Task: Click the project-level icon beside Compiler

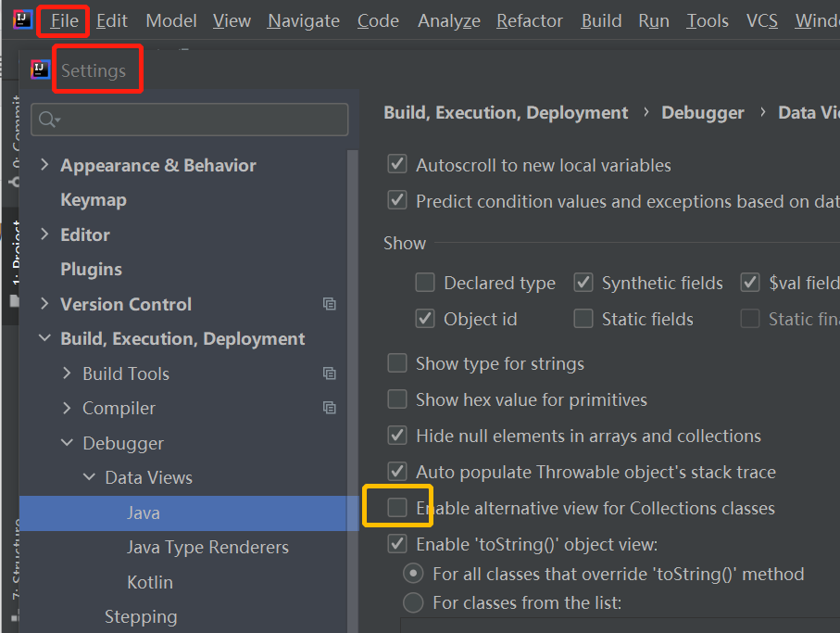Action: tap(329, 408)
